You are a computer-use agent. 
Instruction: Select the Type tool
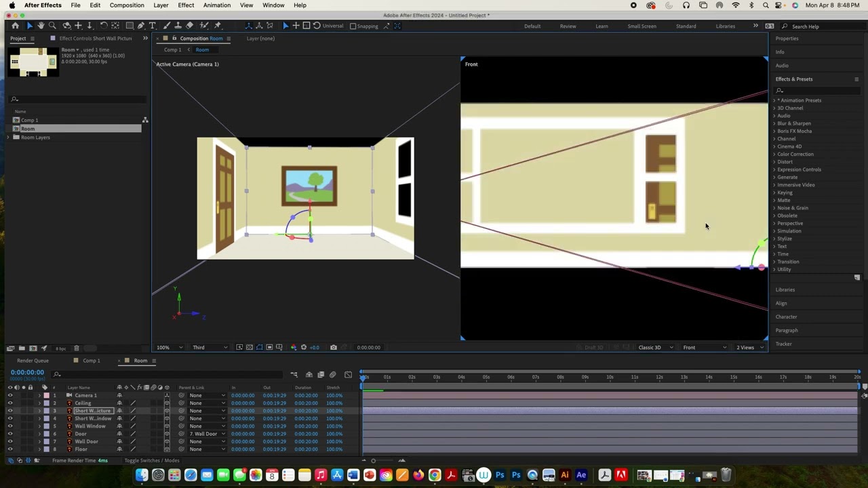[153, 26]
